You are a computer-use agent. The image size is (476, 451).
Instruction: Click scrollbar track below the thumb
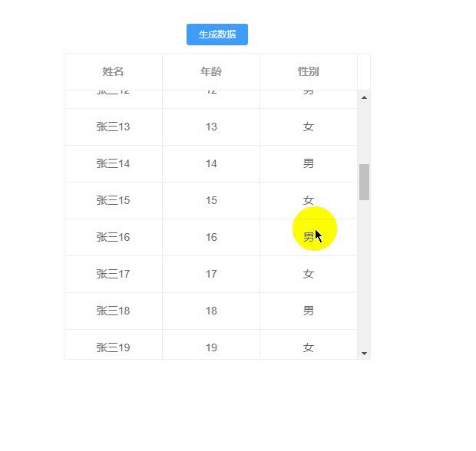[364, 275]
